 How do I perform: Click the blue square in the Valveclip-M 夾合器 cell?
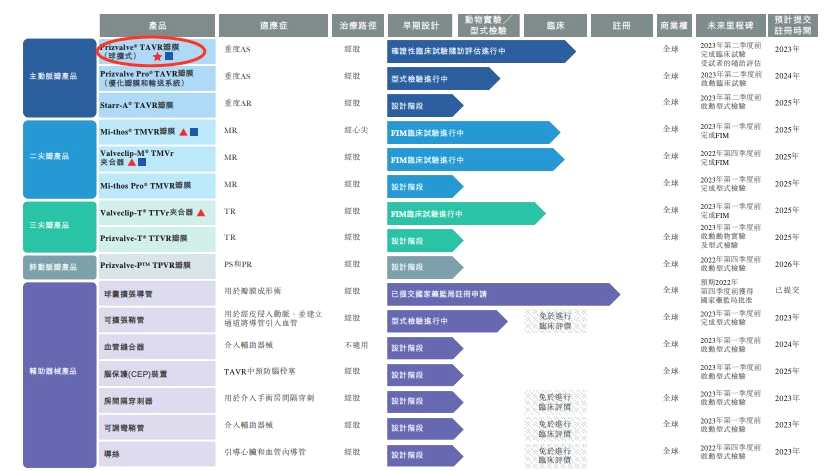pyautogui.click(x=142, y=162)
